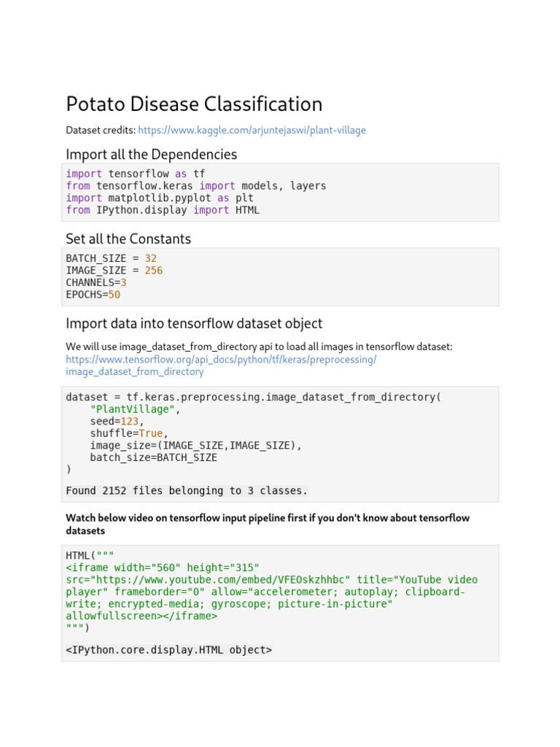Click the 'Found 2152 files' output text
The image size is (560, 747).
187,491
